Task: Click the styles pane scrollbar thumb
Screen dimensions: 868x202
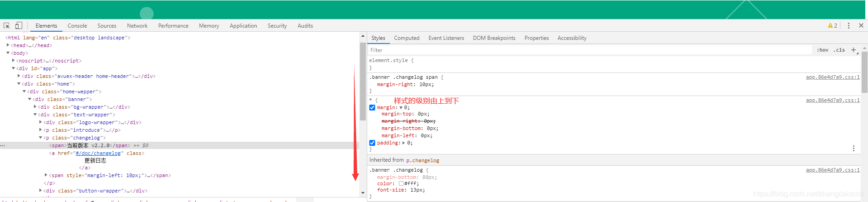Action: [x=864, y=72]
